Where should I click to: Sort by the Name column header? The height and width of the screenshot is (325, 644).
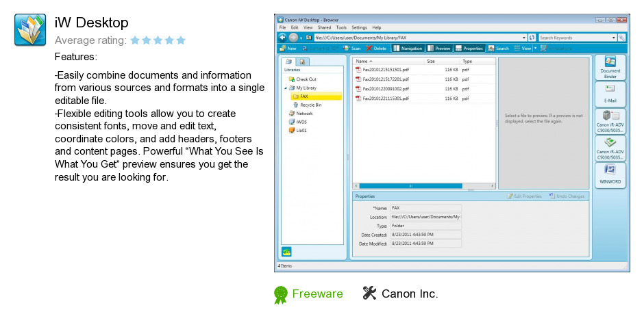click(x=388, y=61)
